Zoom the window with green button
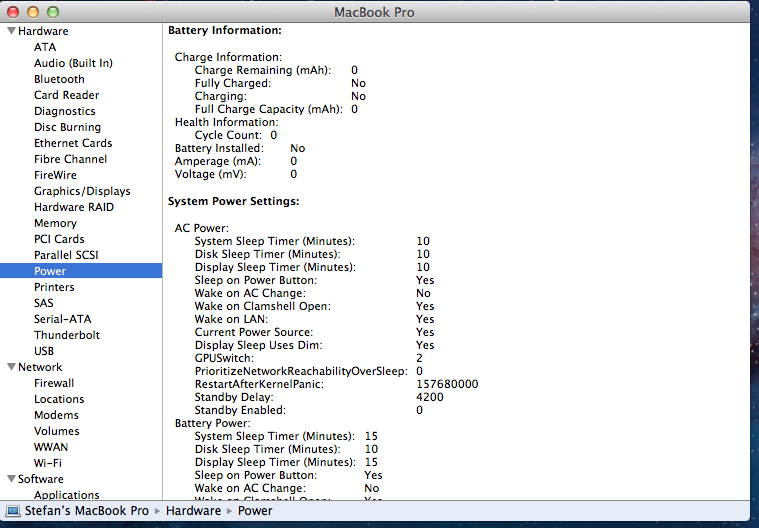759x528 pixels. (x=53, y=12)
